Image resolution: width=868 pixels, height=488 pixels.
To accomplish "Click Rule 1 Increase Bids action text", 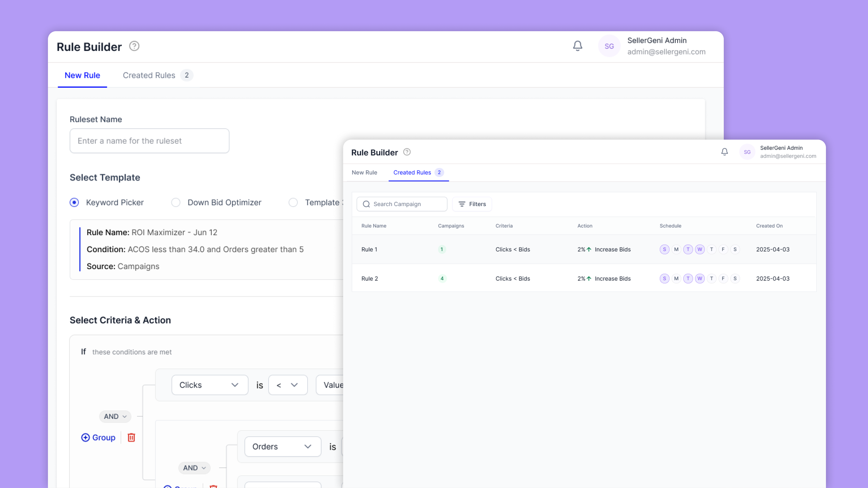I will pos(613,250).
